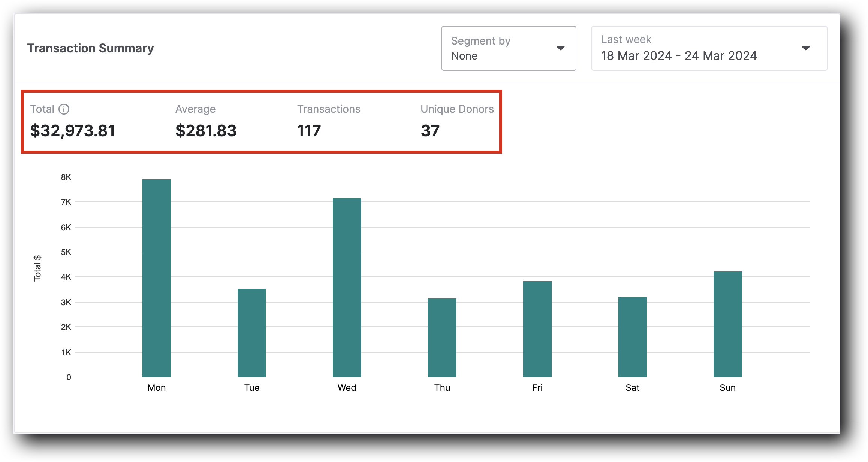Click the $281.83 average value
The image size is (868, 462).
coord(206,131)
